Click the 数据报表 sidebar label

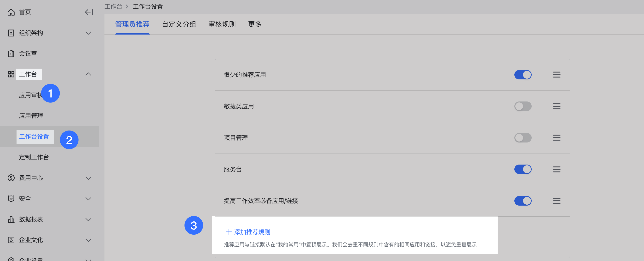31,219
